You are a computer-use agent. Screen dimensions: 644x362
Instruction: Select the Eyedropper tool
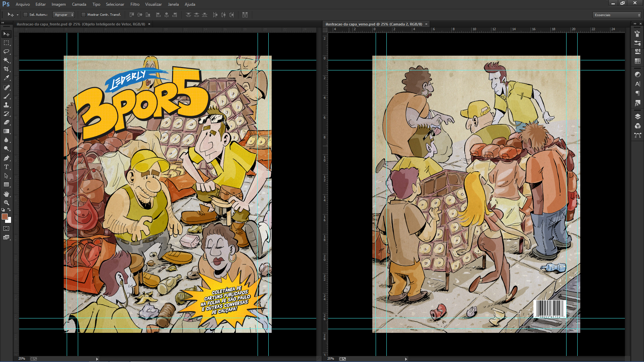[6, 78]
